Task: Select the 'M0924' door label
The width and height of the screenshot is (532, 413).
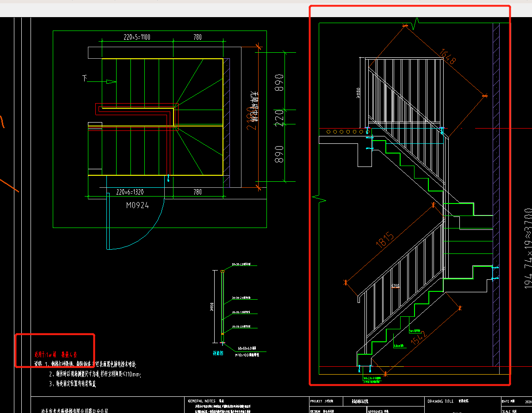Action: [x=137, y=205]
